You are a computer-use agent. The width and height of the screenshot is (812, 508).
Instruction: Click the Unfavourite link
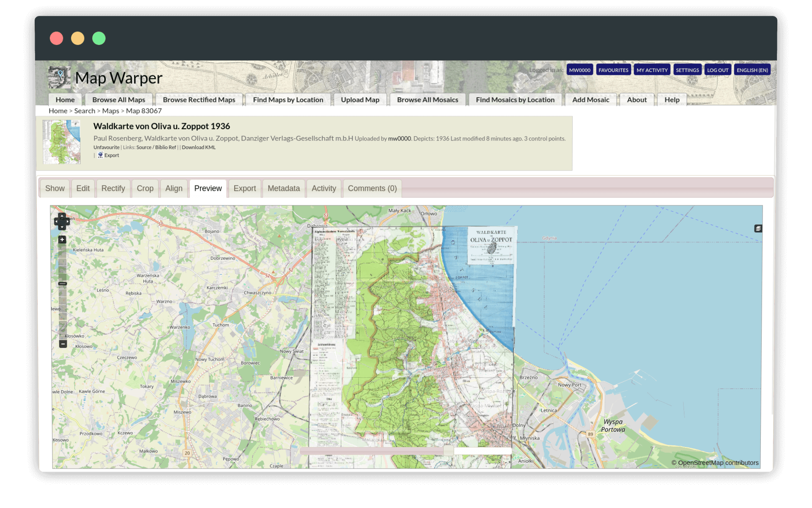point(107,147)
